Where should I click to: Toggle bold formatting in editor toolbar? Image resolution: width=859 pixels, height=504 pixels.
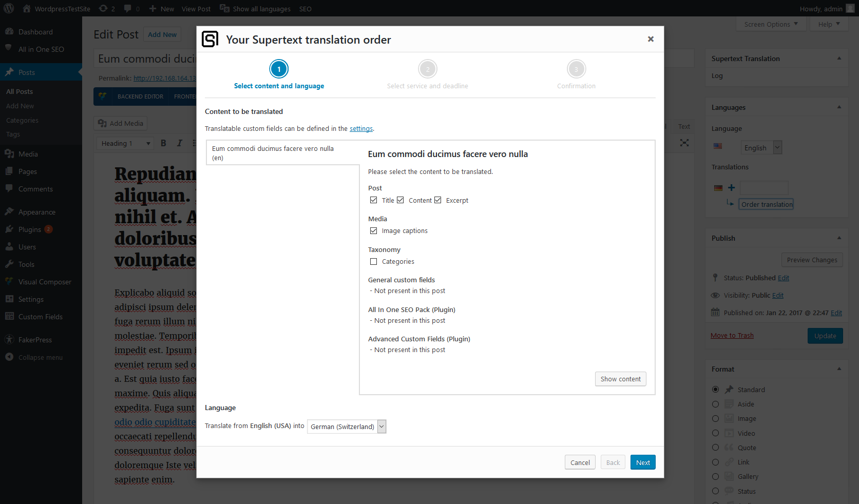click(x=163, y=143)
